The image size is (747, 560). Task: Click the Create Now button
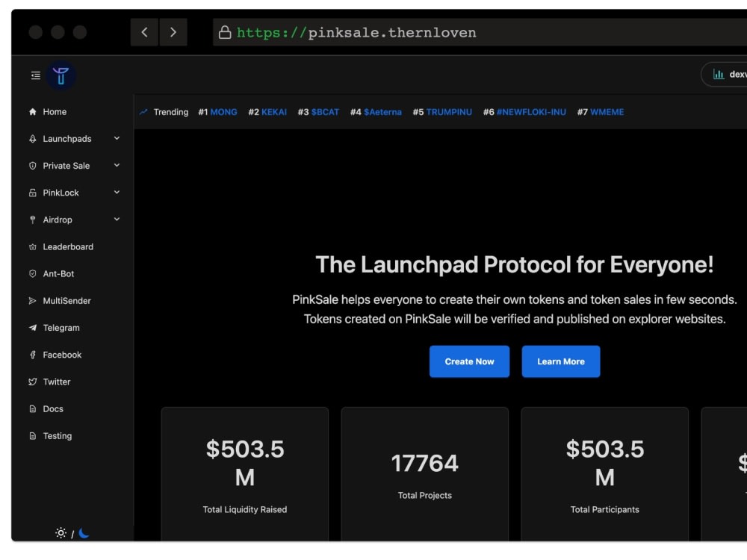(469, 361)
